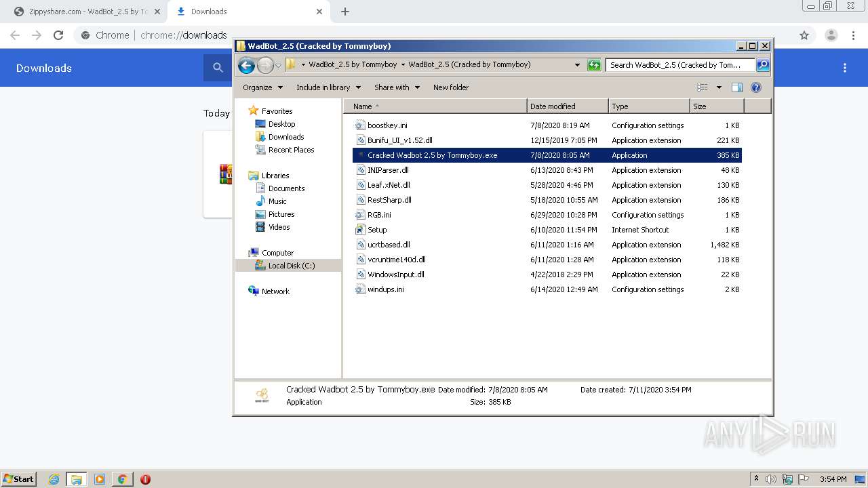This screenshot has height=488, width=868.
Task: Click the volume icon in system tray
Action: 772,479
